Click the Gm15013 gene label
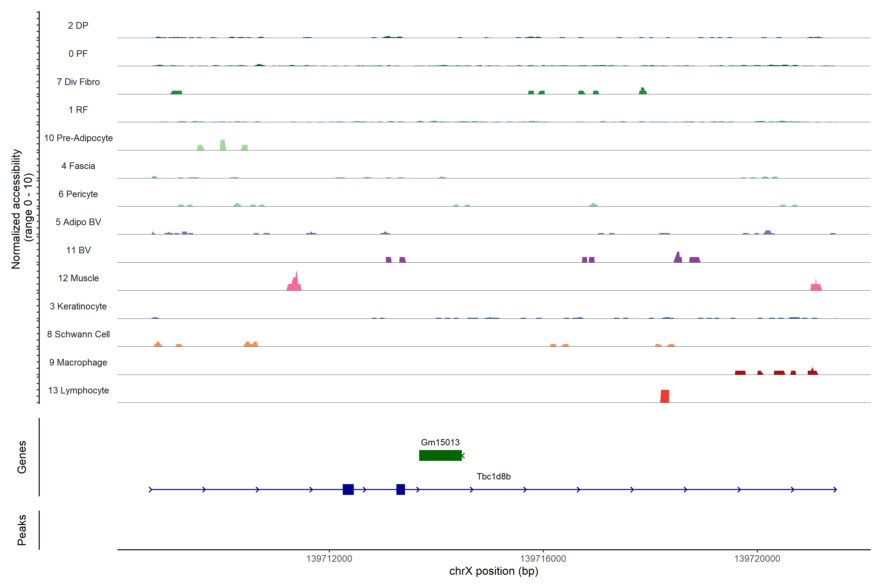The image size is (882, 588). pos(440,442)
